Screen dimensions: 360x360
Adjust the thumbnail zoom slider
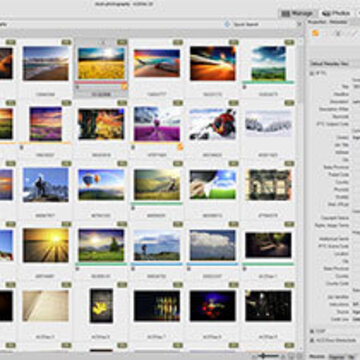pyautogui.click(x=268, y=356)
